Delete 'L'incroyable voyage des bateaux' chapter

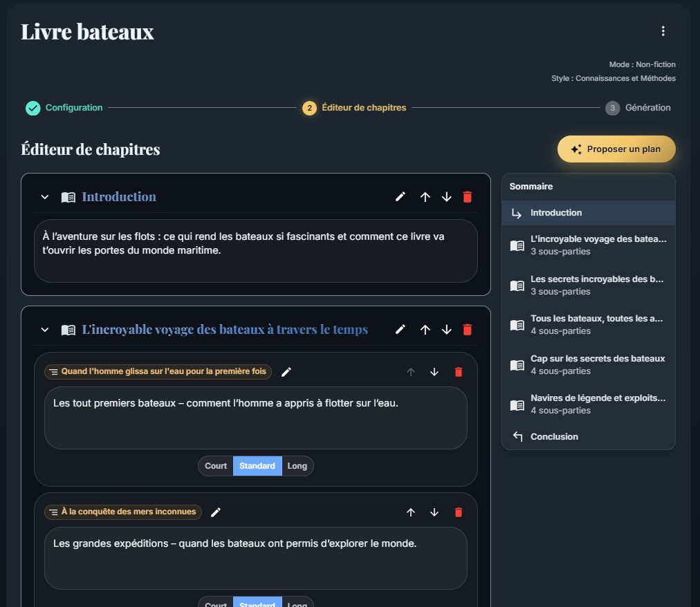(467, 330)
